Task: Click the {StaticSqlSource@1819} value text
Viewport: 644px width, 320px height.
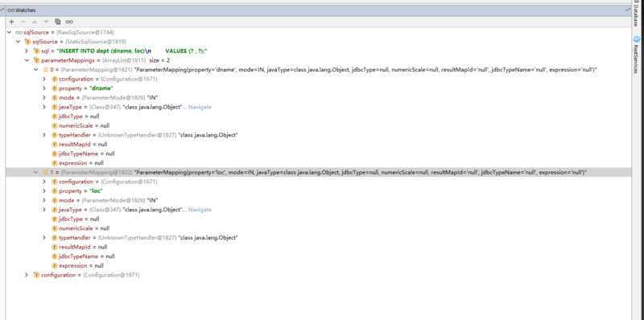Action: pyautogui.click(x=96, y=42)
